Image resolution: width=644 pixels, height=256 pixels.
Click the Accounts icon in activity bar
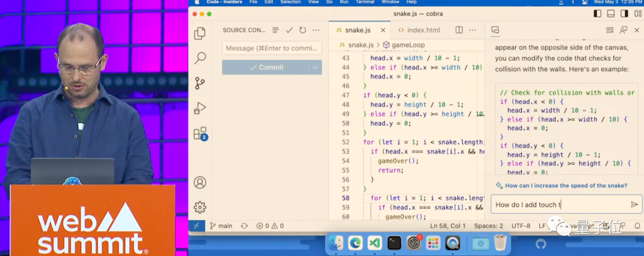(200, 183)
